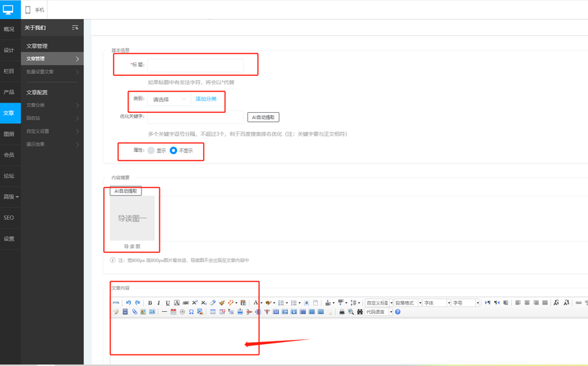Click the align right icon
588x366 pixels.
click(536, 302)
